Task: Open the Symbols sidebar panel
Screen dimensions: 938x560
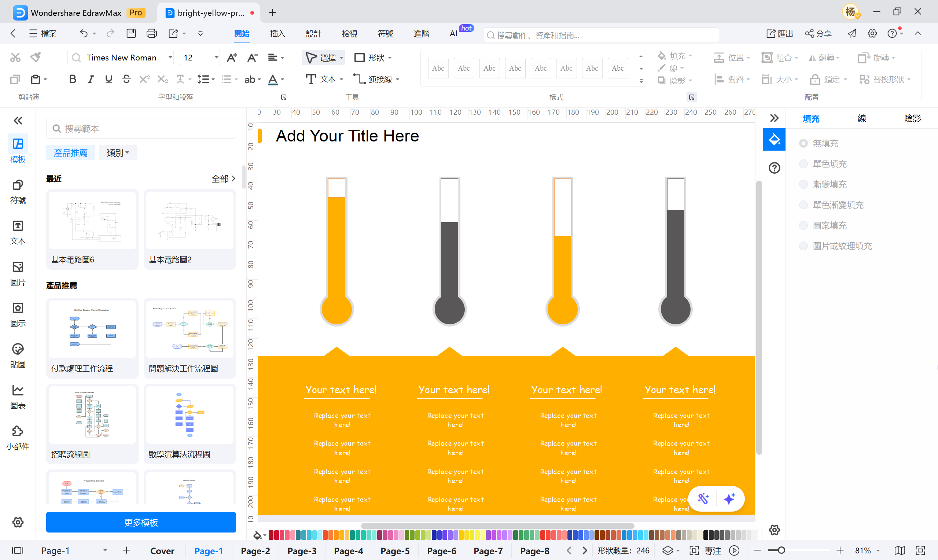Action: point(18,192)
